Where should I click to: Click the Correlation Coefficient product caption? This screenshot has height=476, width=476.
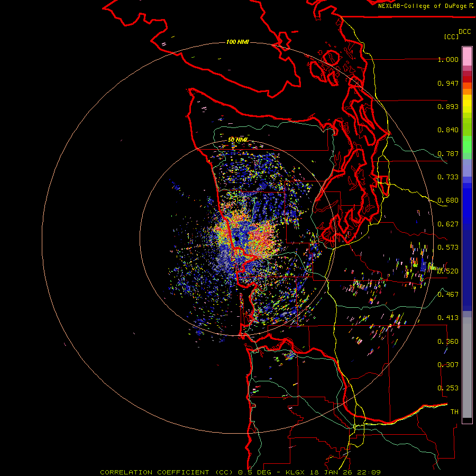[x=240, y=472]
